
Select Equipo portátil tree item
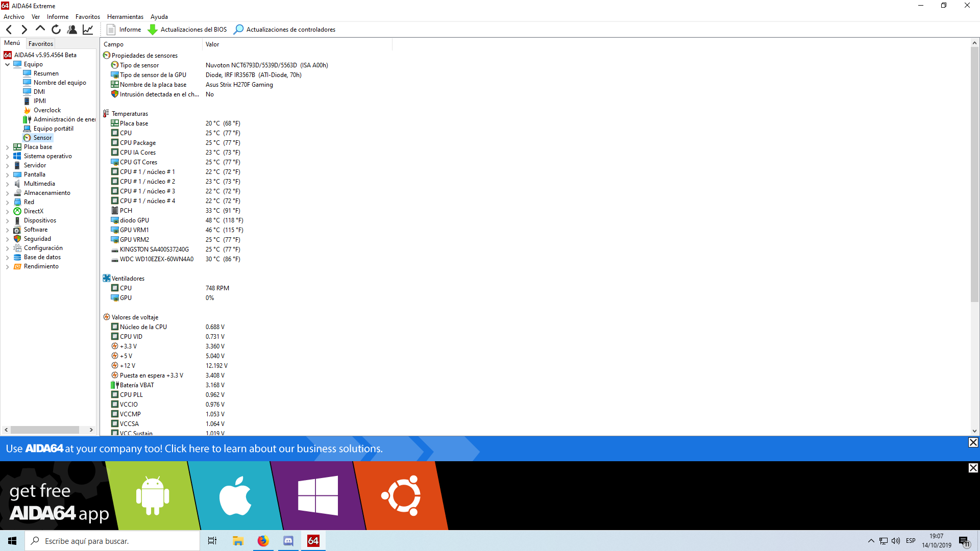[x=54, y=129]
